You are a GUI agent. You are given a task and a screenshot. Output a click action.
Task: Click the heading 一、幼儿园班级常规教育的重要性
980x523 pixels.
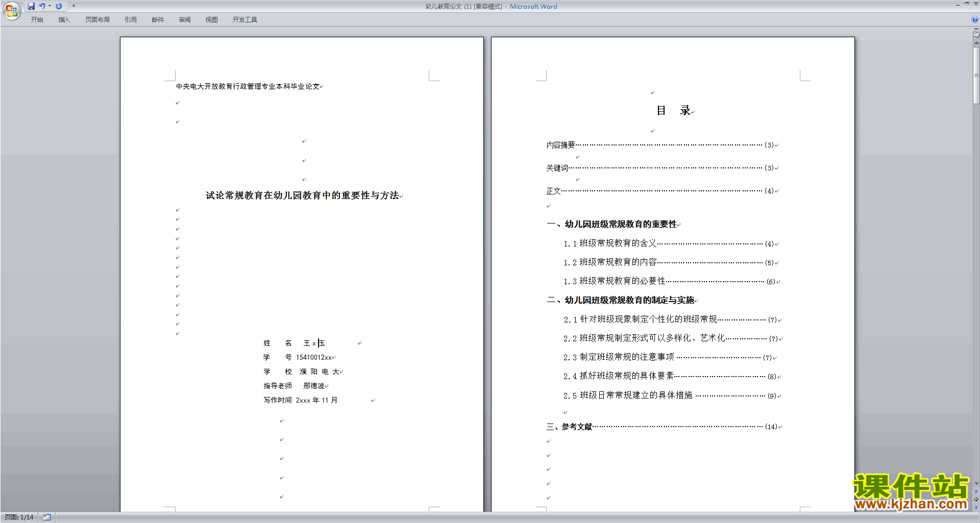611,225
